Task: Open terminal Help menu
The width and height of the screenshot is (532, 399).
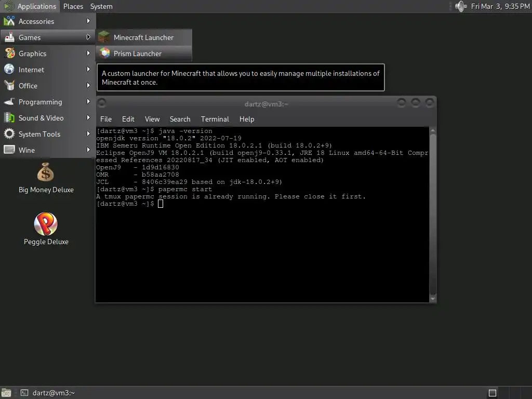Action: 247,119
